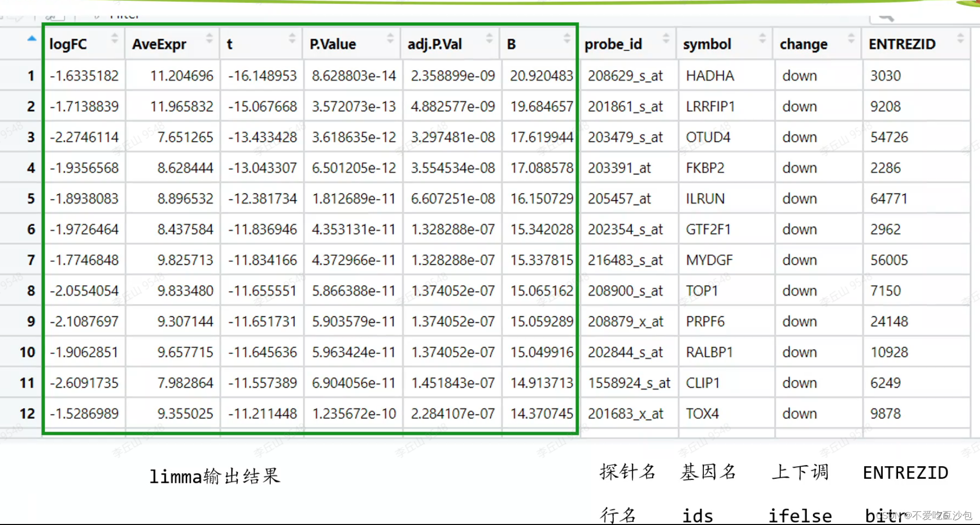Sort by symbol column arrows

pos(763,38)
